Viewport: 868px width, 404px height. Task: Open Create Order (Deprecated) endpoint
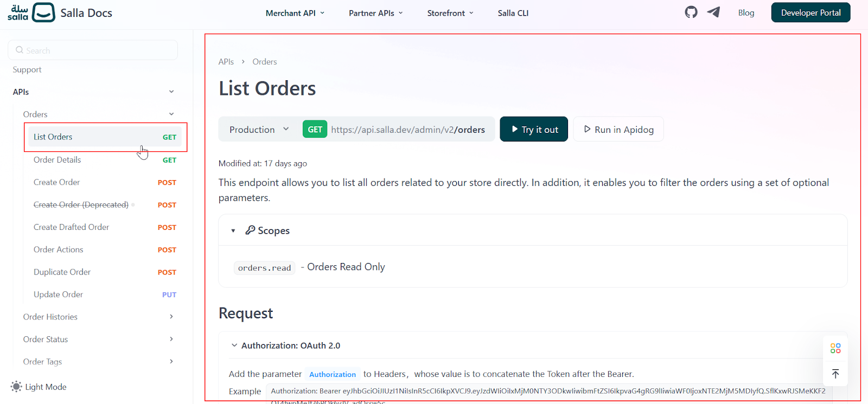pos(104,204)
